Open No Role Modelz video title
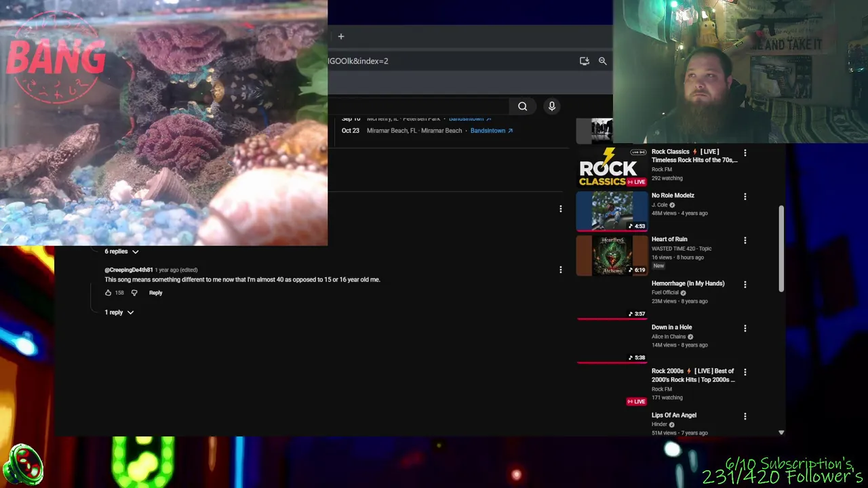The height and width of the screenshot is (488, 868). pos(673,195)
